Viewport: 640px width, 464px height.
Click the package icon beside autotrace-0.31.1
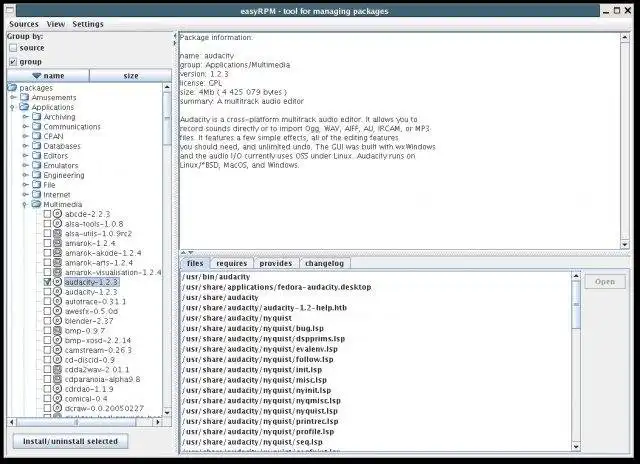(58, 302)
